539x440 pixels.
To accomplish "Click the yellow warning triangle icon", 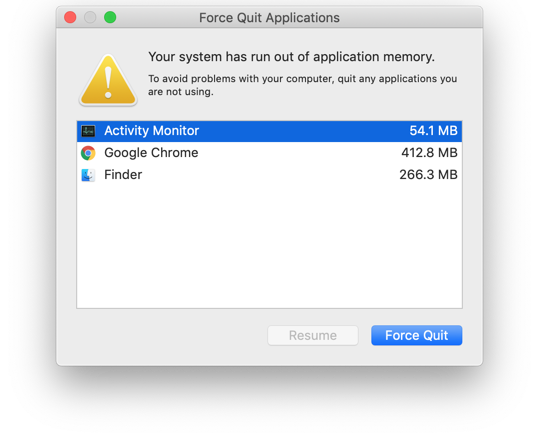I will (108, 80).
